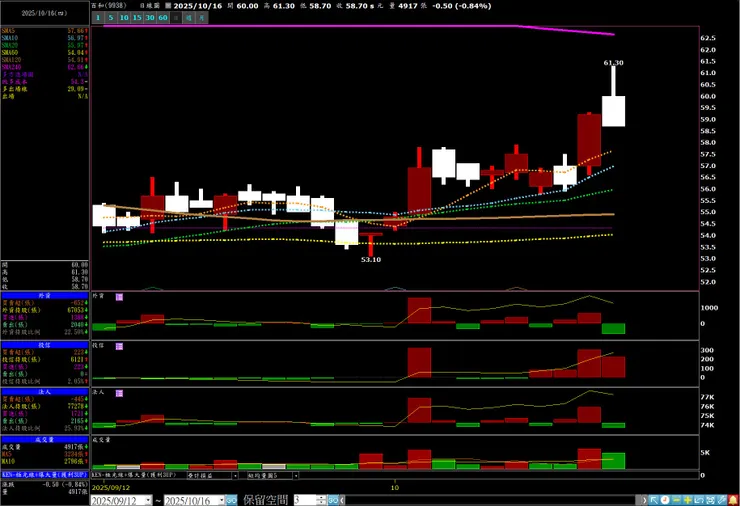This screenshot has height=506, width=740.
Task: Click the 53.10 low price label
Action: click(x=371, y=260)
